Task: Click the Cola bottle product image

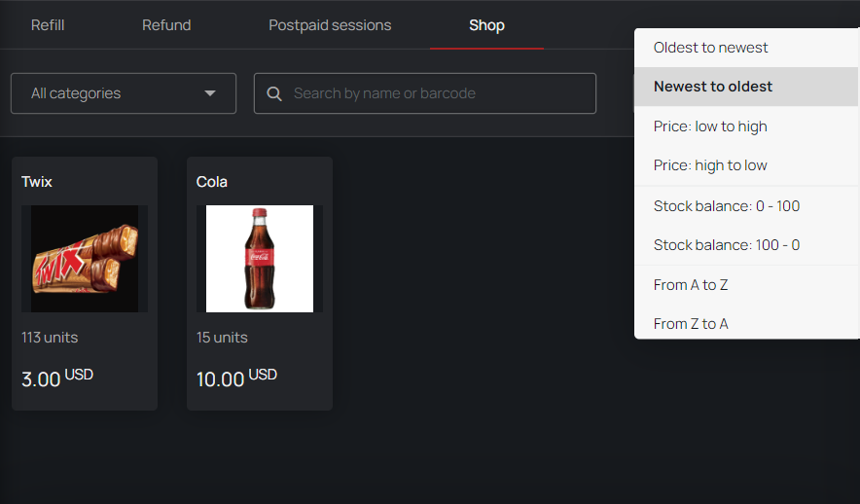Action: pyautogui.click(x=260, y=259)
